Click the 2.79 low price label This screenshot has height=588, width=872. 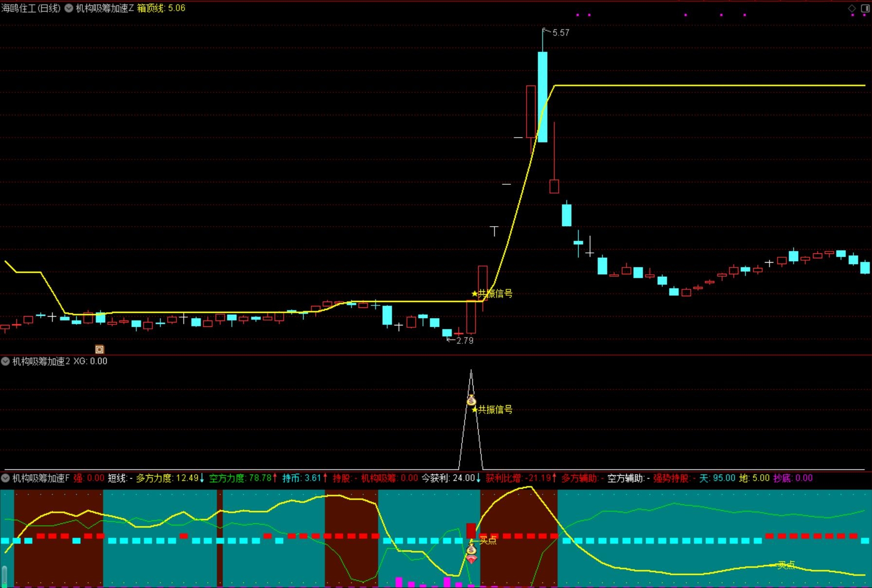point(465,340)
